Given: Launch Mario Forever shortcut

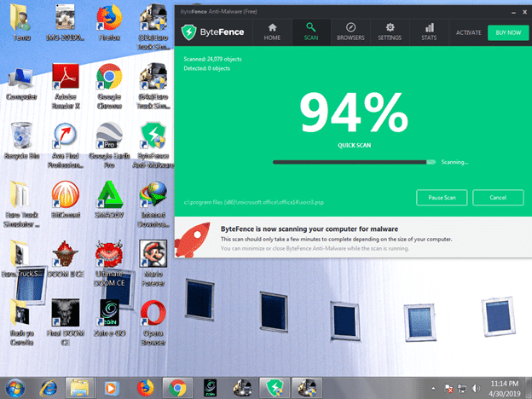Looking at the screenshot, I should 153,263.
